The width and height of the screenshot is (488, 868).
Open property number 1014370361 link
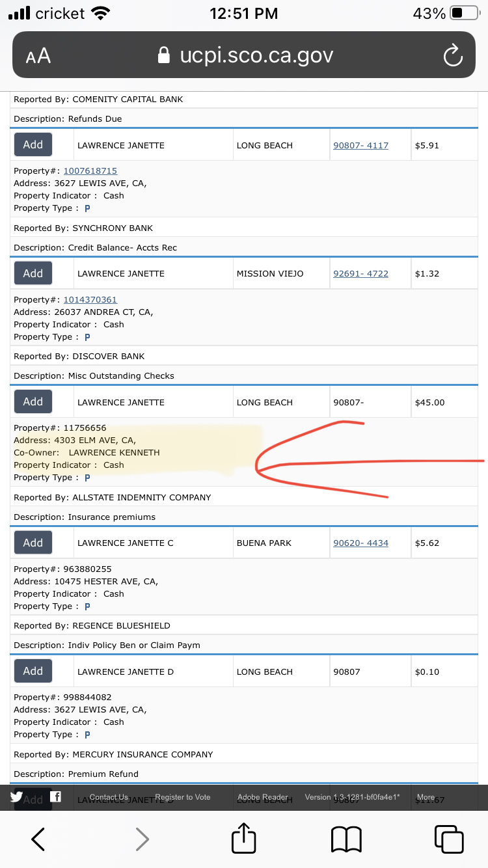90,299
